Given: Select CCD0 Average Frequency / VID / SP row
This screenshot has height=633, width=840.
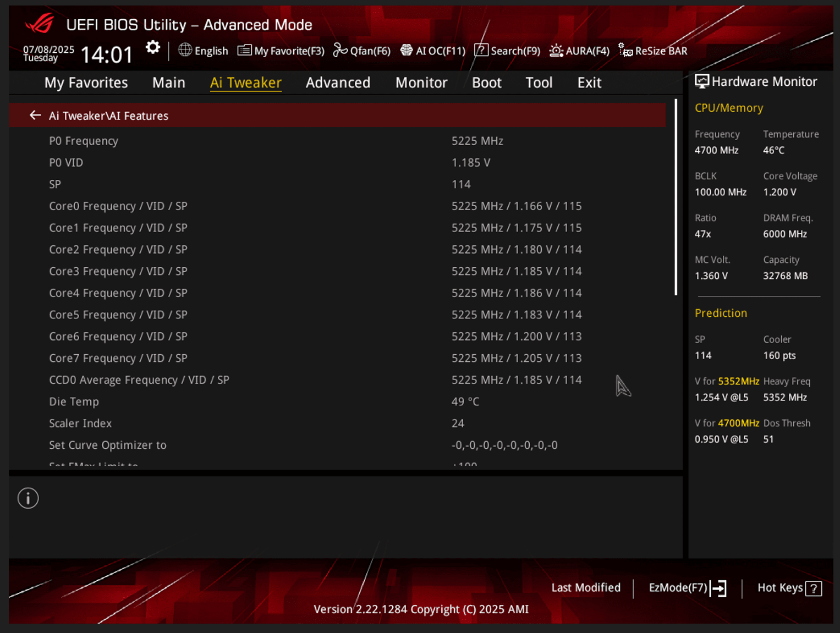Looking at the screenshot, I should 337,379.
